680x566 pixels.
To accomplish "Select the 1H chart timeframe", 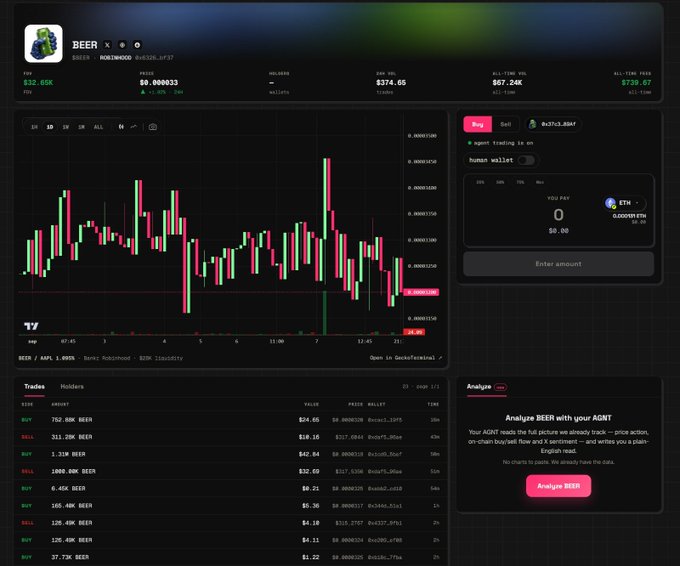I will pyautogui.click(x=34, y=127).
